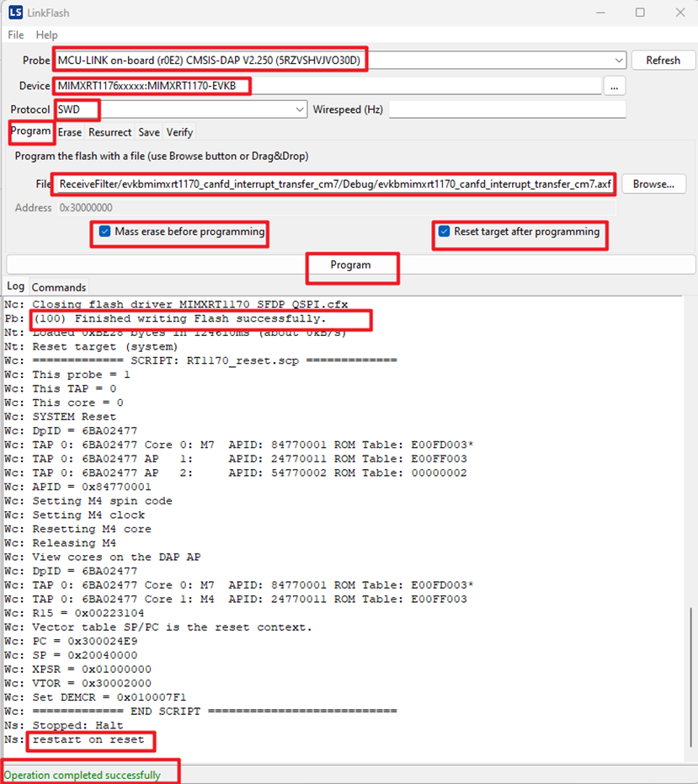The image size is (698, 784).
Task: Click log line 'restart on reset'
Action: coord(88,739)
